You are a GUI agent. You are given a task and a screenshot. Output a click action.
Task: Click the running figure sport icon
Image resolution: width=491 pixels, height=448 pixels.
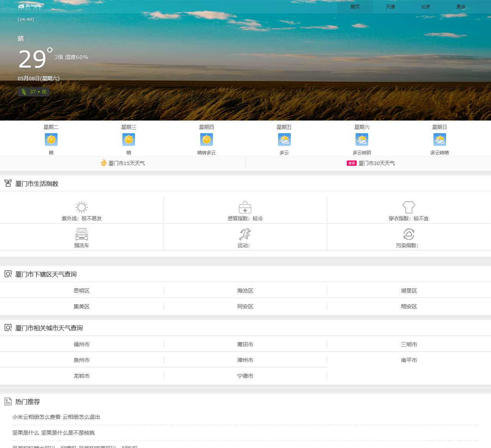(x=245, y=234)
